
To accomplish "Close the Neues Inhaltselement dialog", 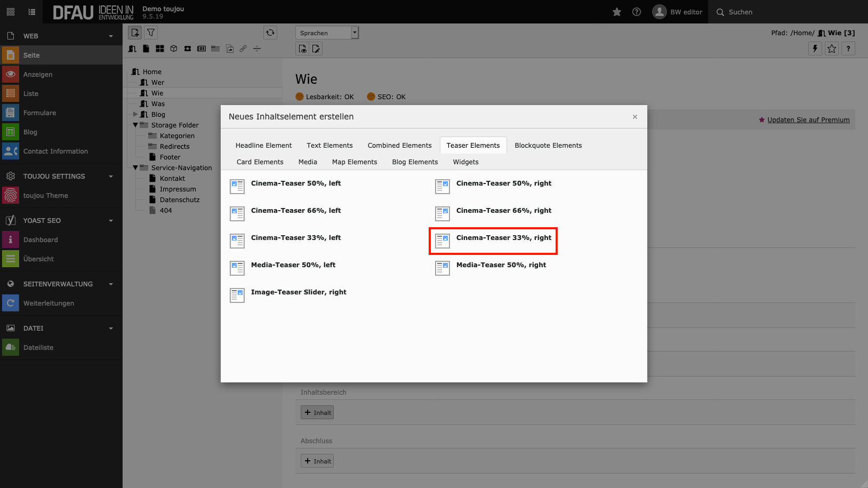I will point(635,117).
